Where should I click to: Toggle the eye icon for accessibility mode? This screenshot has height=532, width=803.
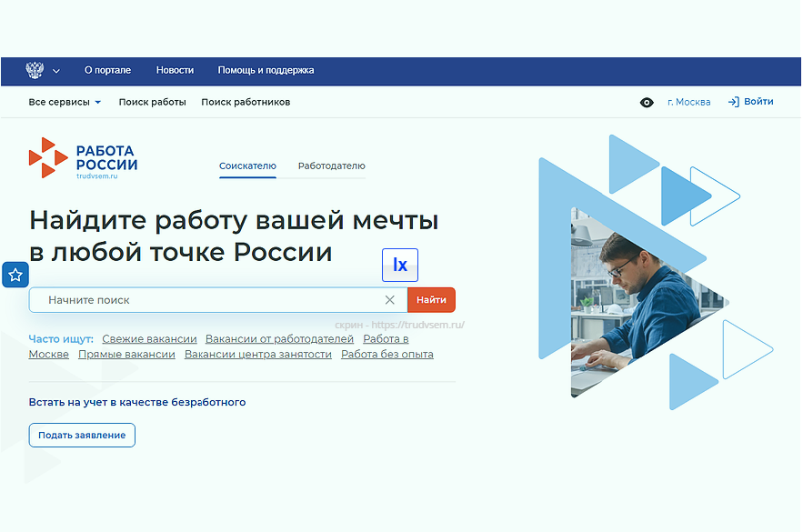point(647,103)
